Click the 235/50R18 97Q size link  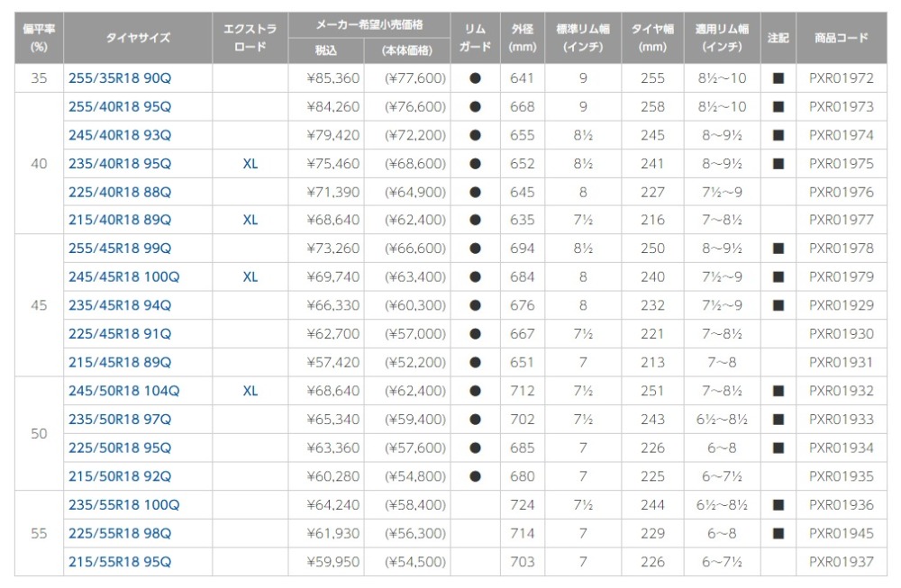[120, 420]
